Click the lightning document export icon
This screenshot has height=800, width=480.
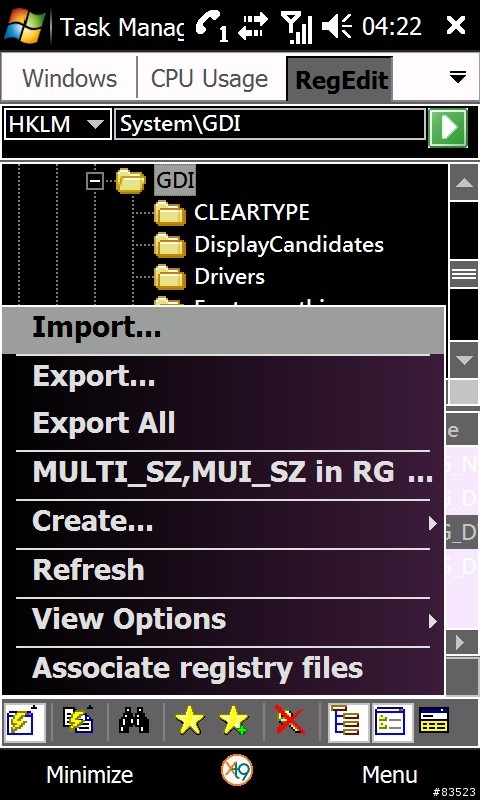[78, 721]
